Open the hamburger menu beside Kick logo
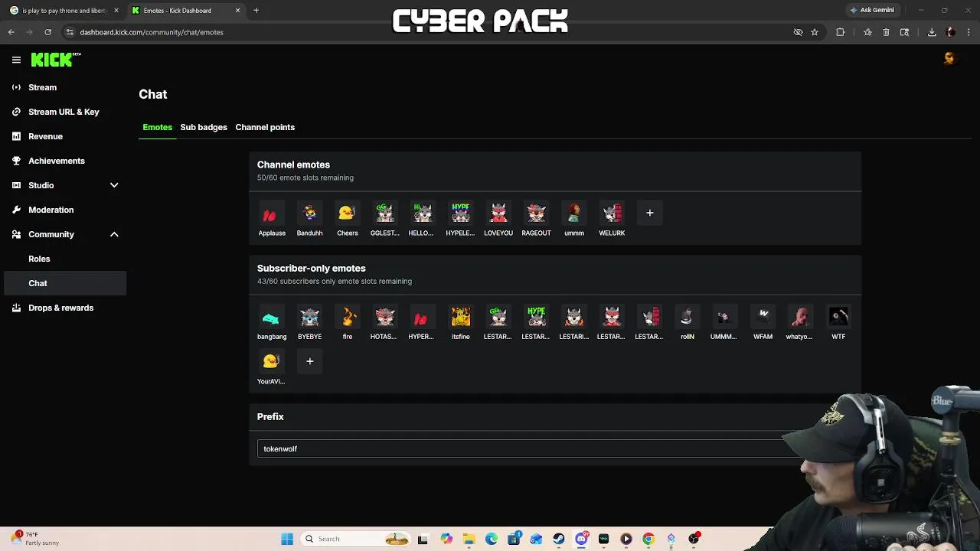 tap(16, 60)
